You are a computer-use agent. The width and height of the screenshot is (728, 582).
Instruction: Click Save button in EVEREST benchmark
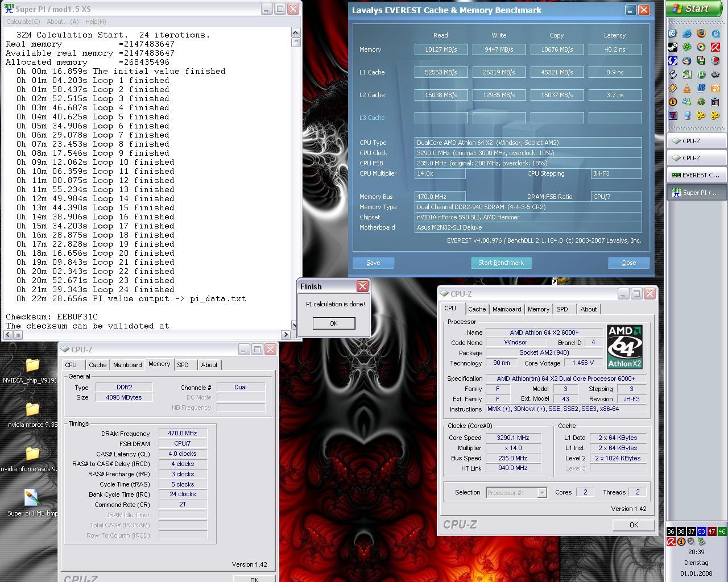(x=373, y=263)
